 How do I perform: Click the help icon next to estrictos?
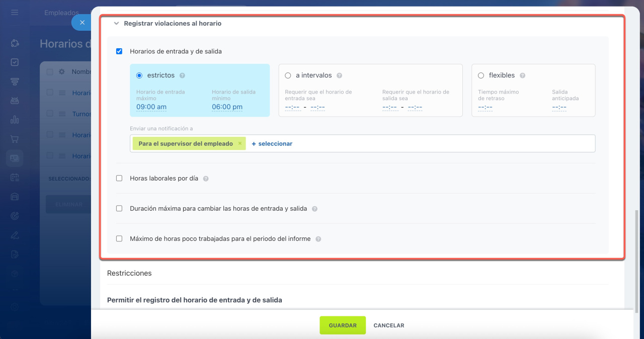(x=182, y=75)
